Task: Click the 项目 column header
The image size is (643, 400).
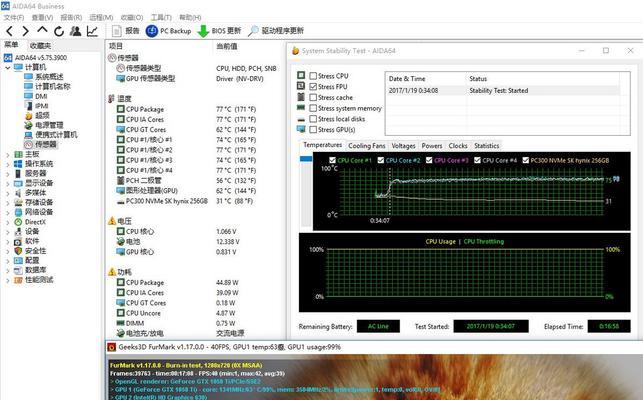Action: [115, 46]
